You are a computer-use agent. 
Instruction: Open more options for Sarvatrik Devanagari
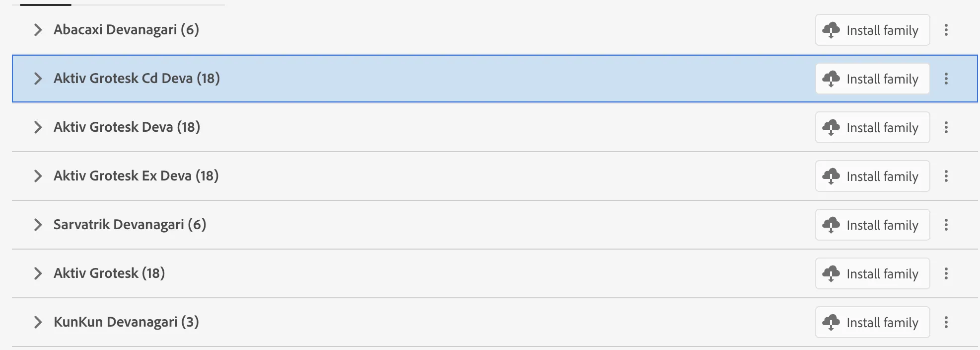coord(946,225)
